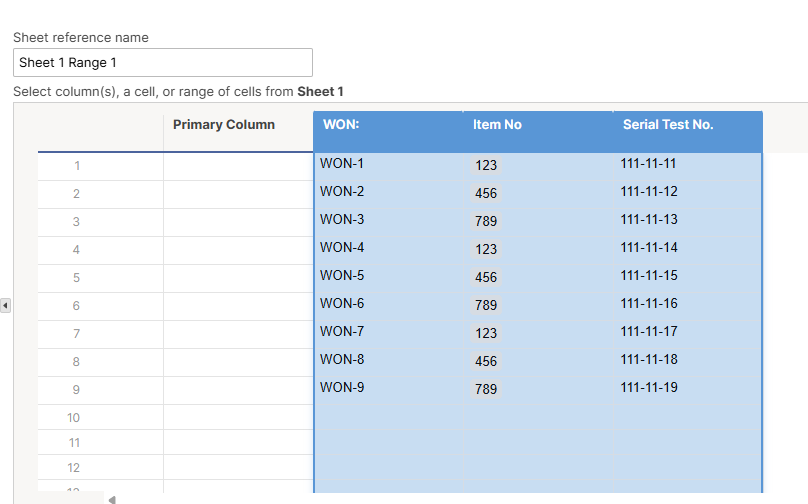Select the WON: column header
Viewport: 808px width, 504px height.
tap(389, 131)
